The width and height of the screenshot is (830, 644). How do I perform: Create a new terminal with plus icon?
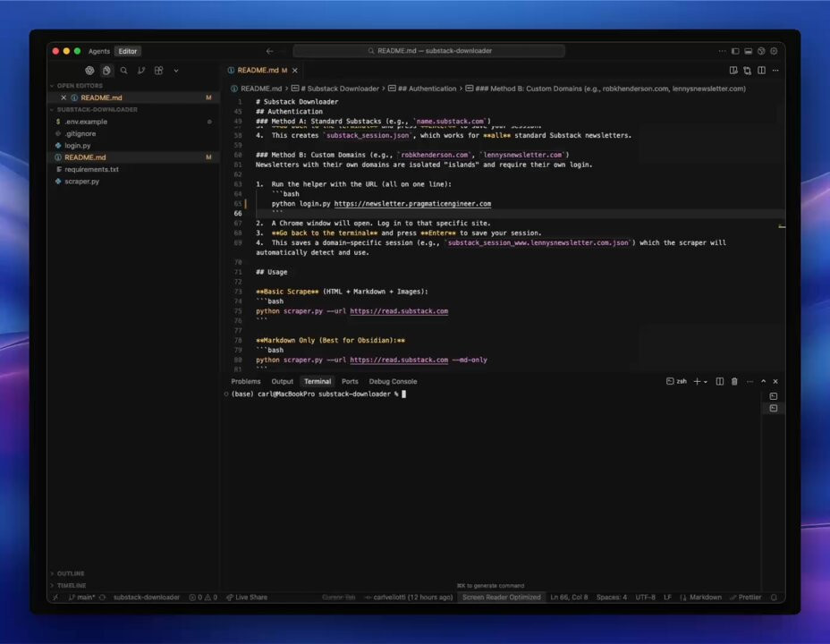click(x=697, y=382)
